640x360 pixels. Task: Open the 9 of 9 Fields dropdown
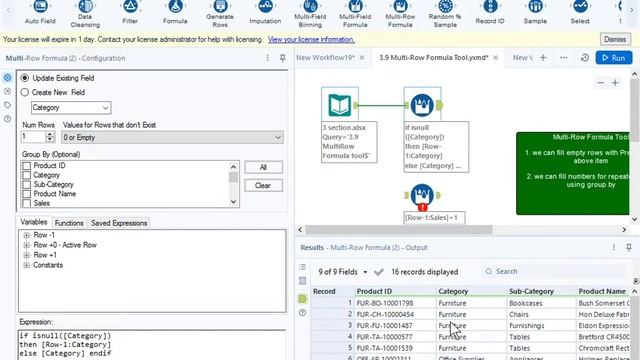342,272
